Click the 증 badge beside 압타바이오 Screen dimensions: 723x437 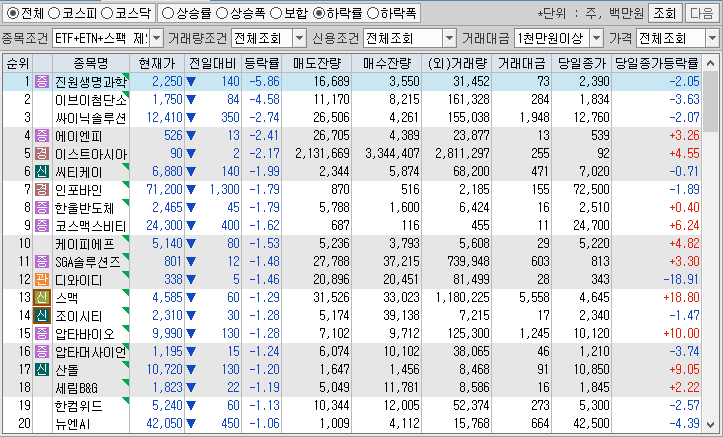point(42,333)
